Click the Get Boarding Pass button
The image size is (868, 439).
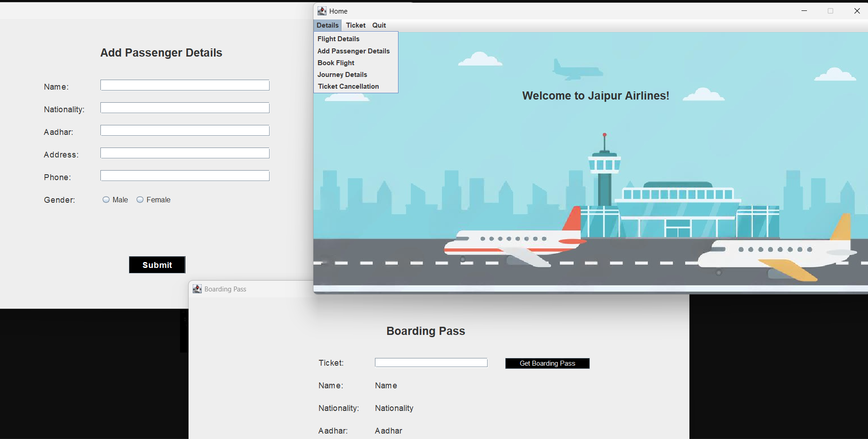pos(547,363)
